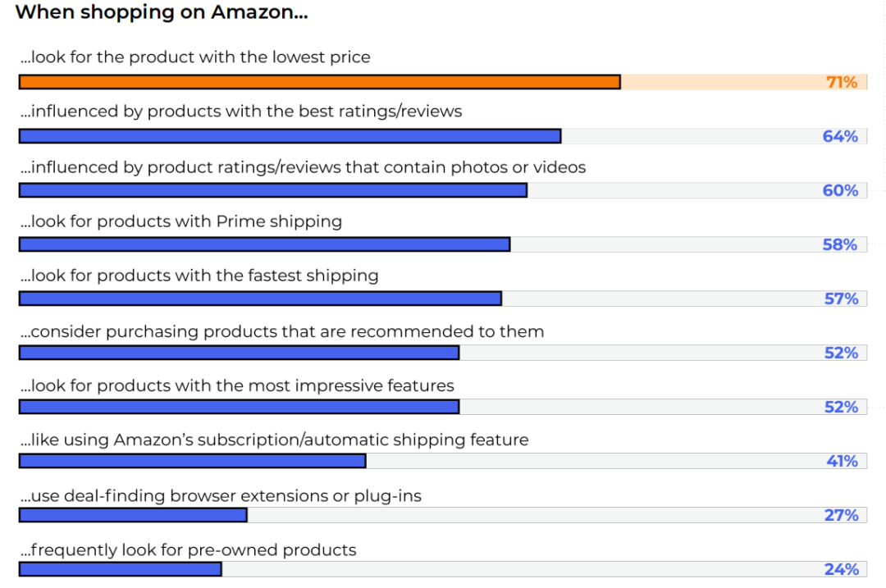Click the Prime shipping blue bar

(x=264, y=244)
